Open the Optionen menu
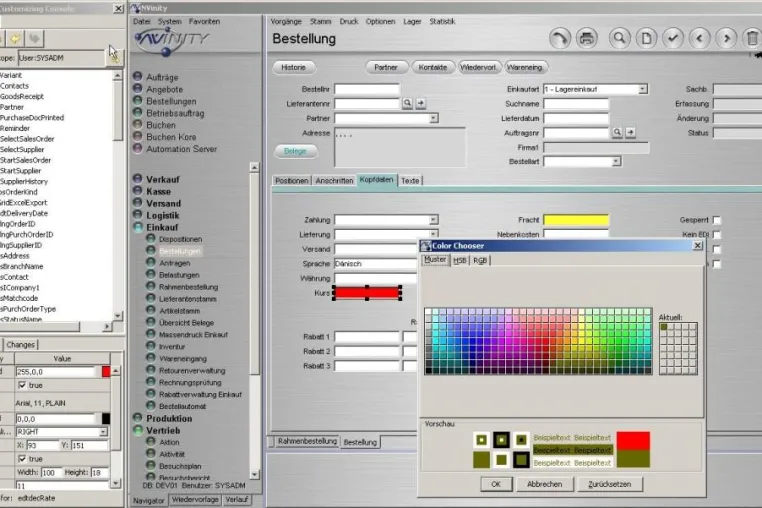Image resolution: width=762 pixels, height=508 pixels. pos(381,21)
